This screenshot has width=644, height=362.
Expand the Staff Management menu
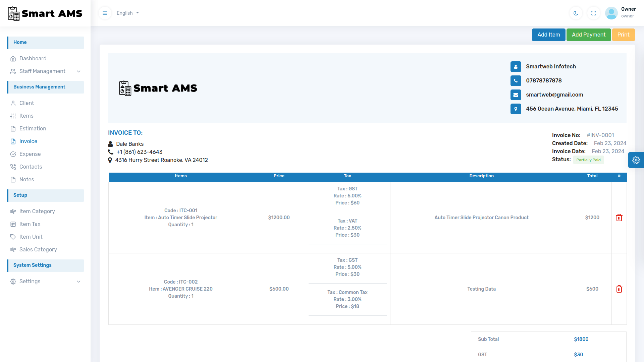pos(42,71)
